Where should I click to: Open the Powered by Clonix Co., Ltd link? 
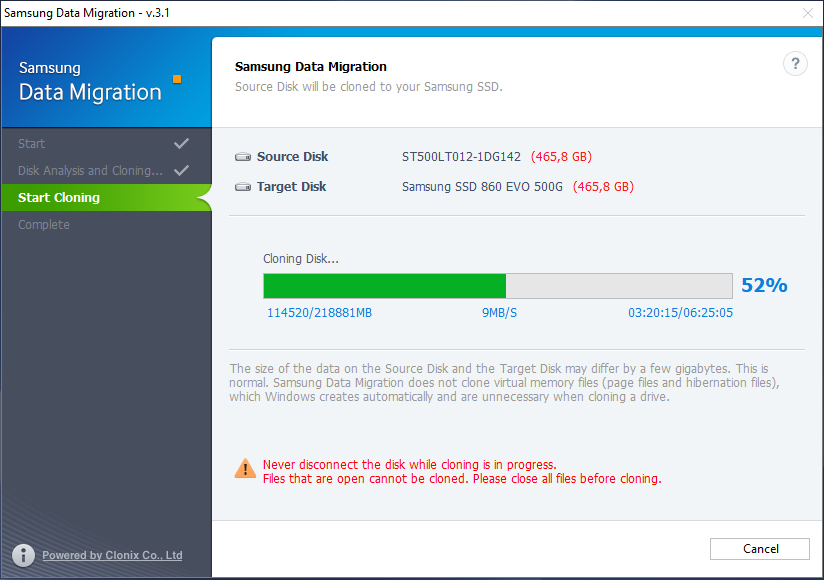click(112, 555)
